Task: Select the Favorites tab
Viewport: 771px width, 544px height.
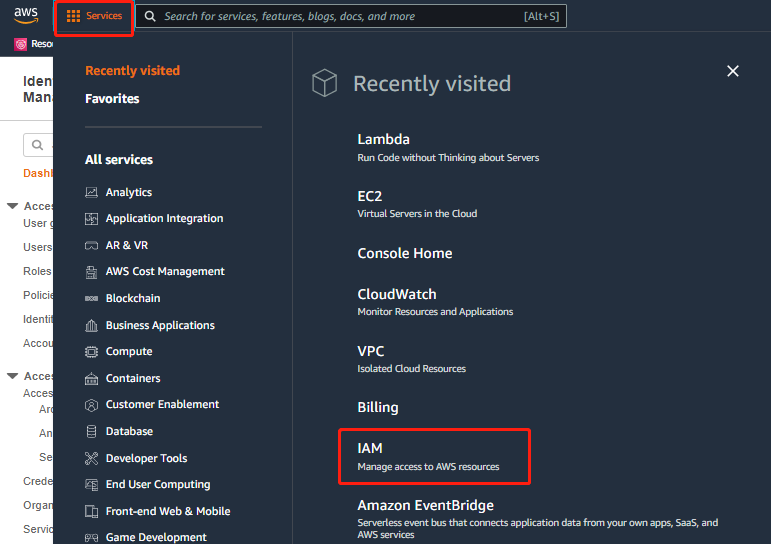Action: (x=112, y=99)
